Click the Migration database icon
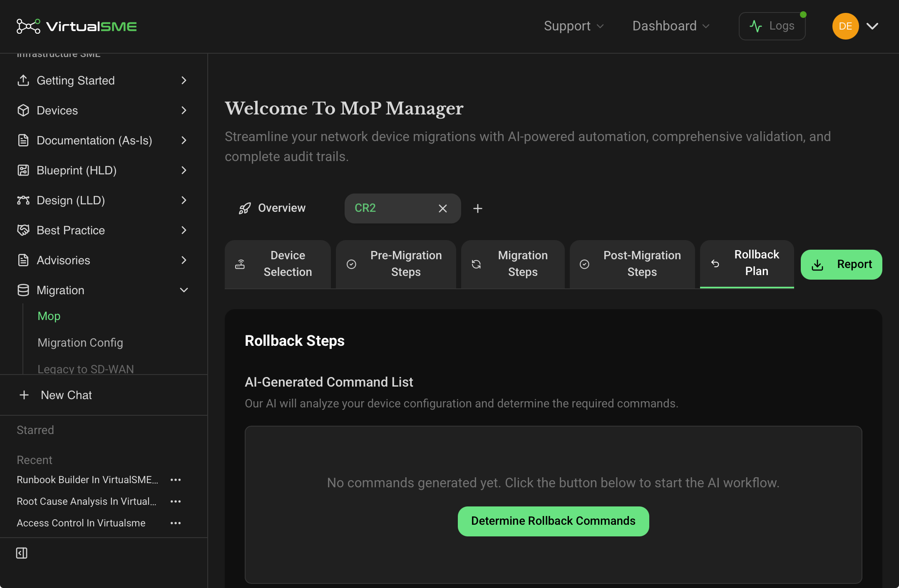Screen dimensions: 899x588 [23, 290]
